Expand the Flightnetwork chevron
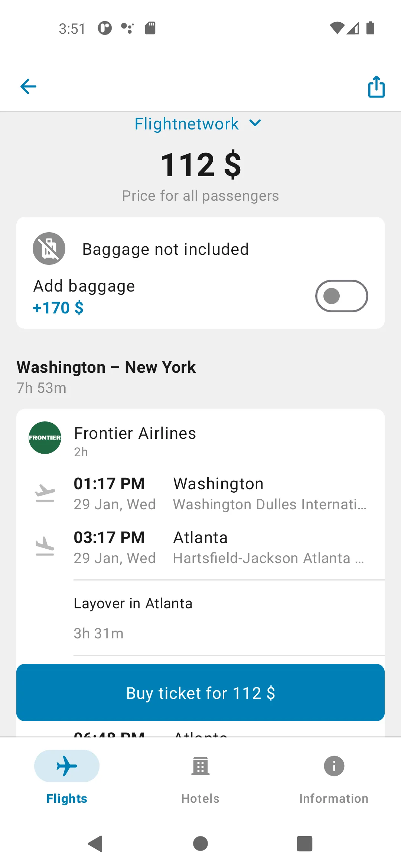401x868 pixels. pyautogui.click(x=255, y=123)
